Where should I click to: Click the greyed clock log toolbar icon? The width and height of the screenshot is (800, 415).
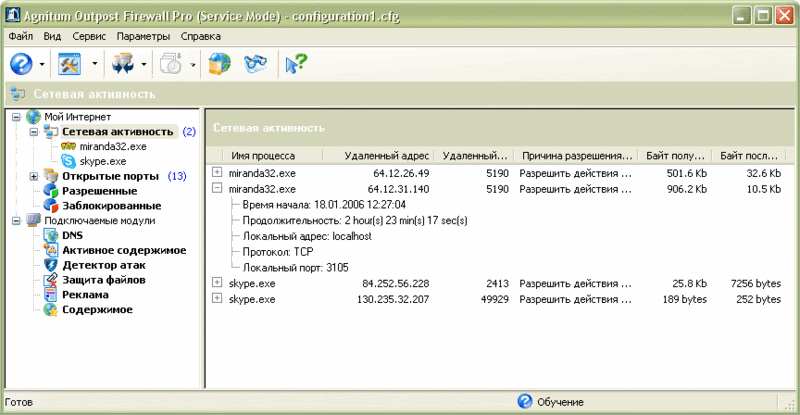coord(171,64)
